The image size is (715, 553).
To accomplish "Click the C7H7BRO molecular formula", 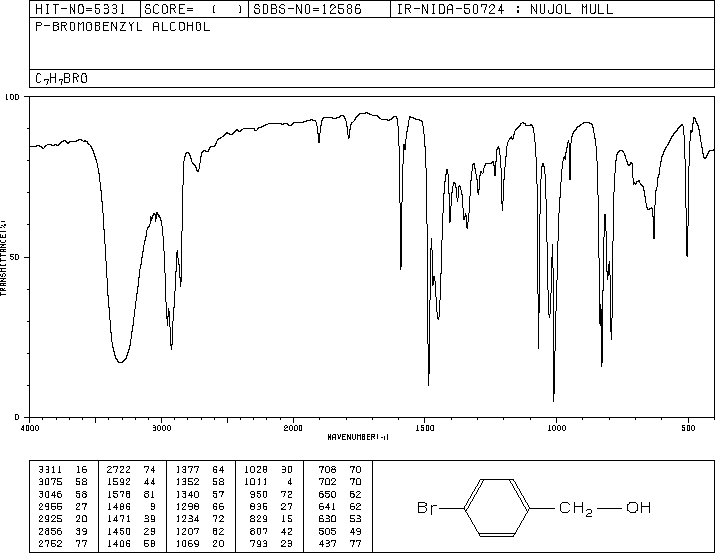I will (x=61, y=79).
